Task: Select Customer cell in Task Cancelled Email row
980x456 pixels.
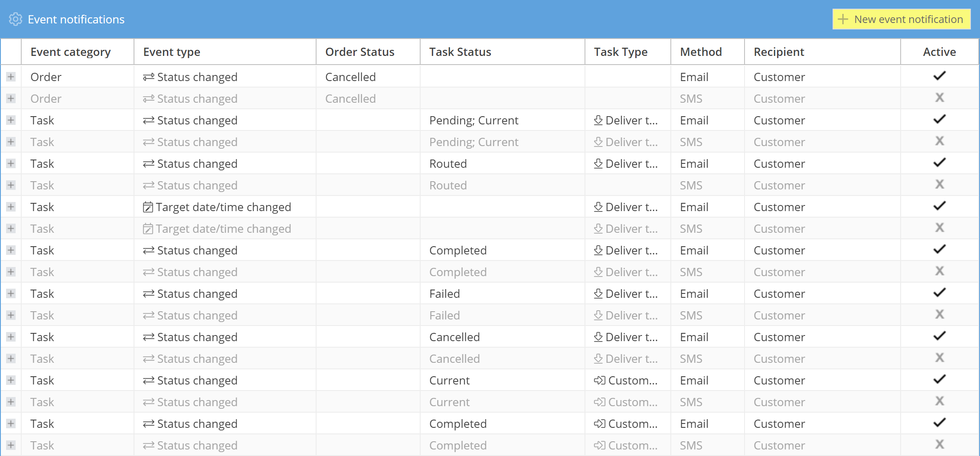Action: point(779,337)
